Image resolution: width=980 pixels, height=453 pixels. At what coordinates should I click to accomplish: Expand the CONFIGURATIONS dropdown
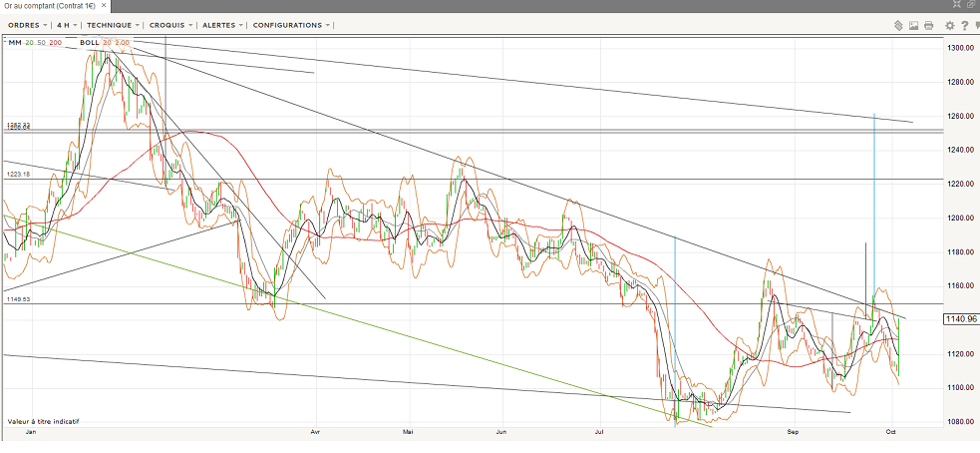291,25
